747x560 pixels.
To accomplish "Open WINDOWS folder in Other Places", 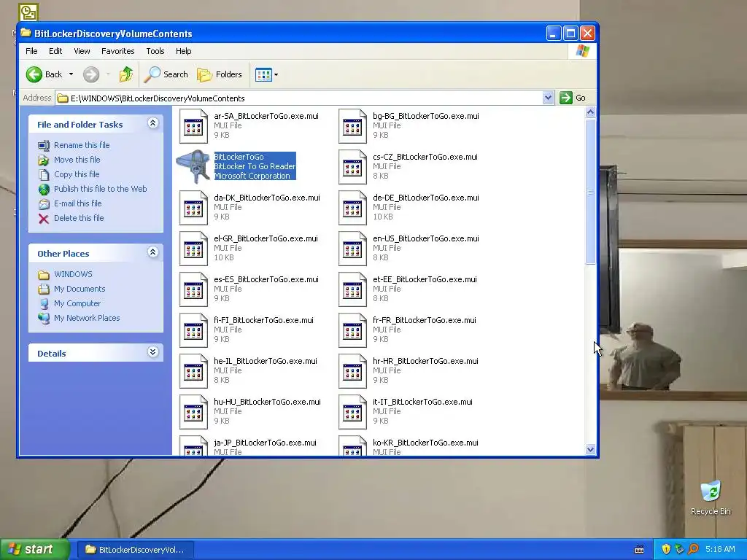I will click(x=73, y=274).
